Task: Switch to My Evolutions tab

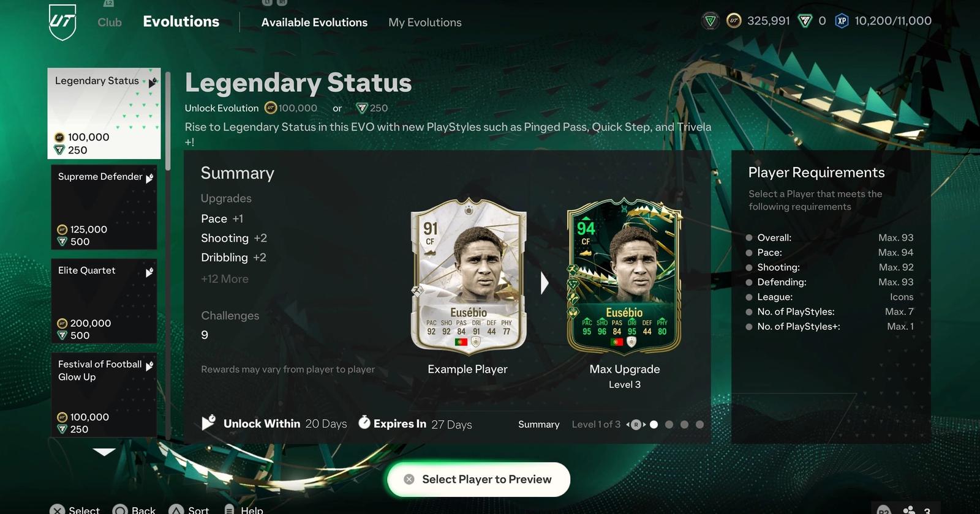Action: [x=425, y=22]
